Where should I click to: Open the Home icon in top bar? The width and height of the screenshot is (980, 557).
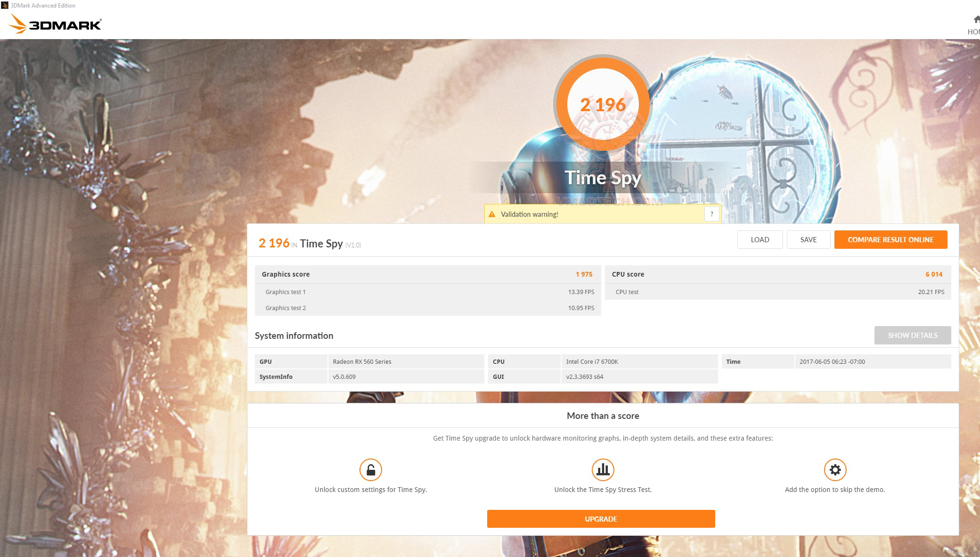(x=976, y=20)
